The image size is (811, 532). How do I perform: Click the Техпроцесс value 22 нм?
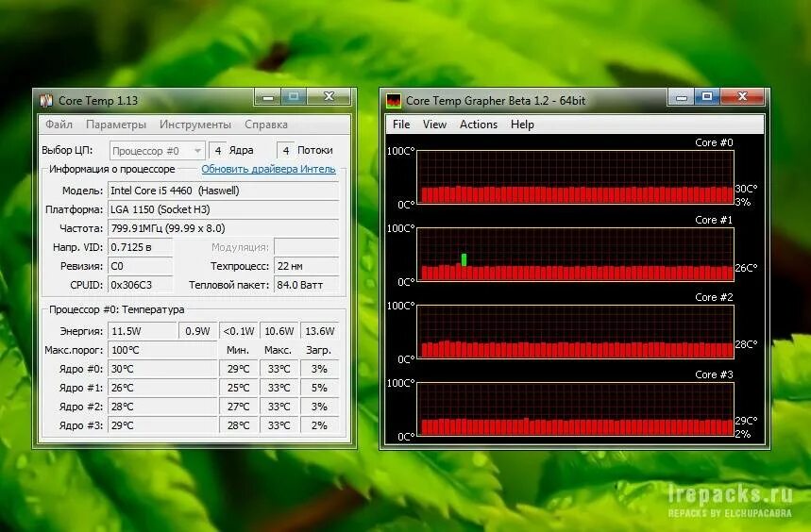pyautogui.click(x=306, y=266)
